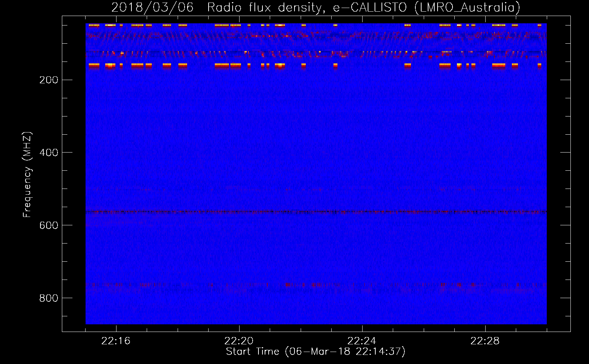Click the 22:24 time tick label
The width and height of the screenshot is (589, 364).
click(362, 341)
